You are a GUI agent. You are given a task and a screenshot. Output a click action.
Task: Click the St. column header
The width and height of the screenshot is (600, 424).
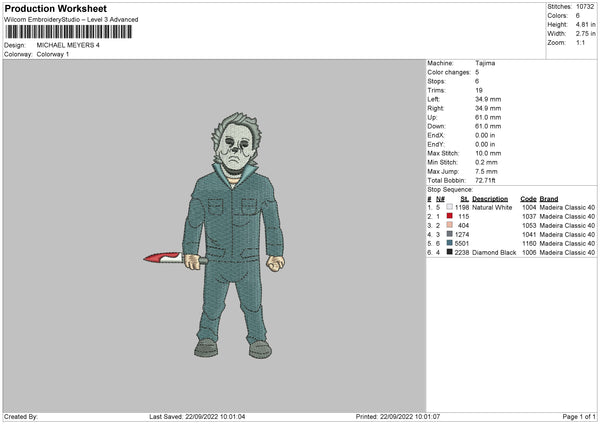465,199
